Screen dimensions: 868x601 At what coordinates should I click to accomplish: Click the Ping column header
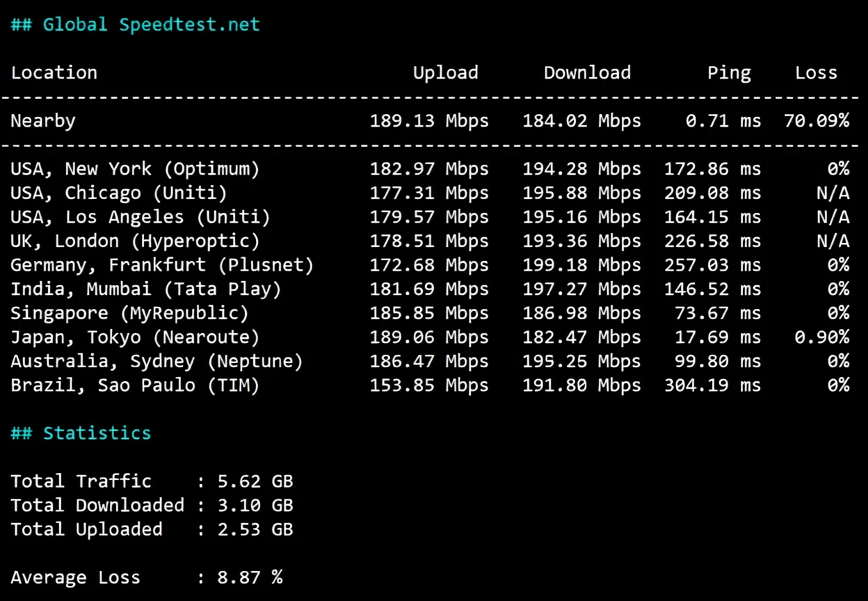point(729,73)
